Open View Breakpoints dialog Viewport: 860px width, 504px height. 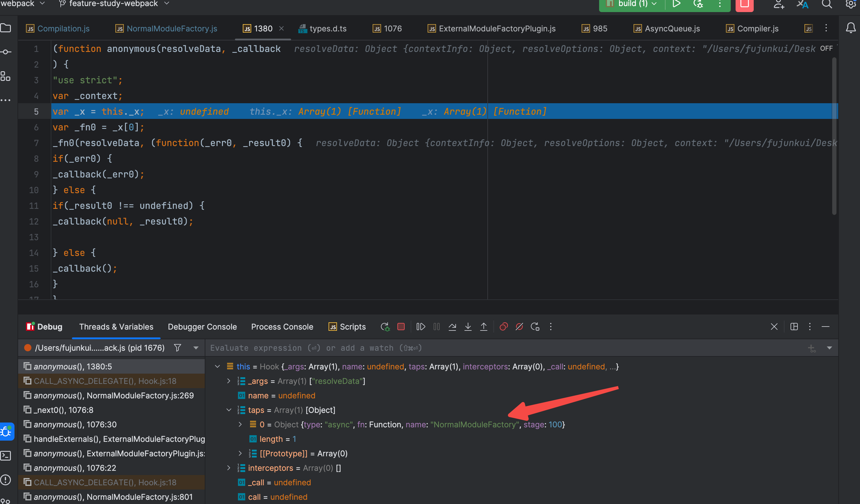click(503, 327)
